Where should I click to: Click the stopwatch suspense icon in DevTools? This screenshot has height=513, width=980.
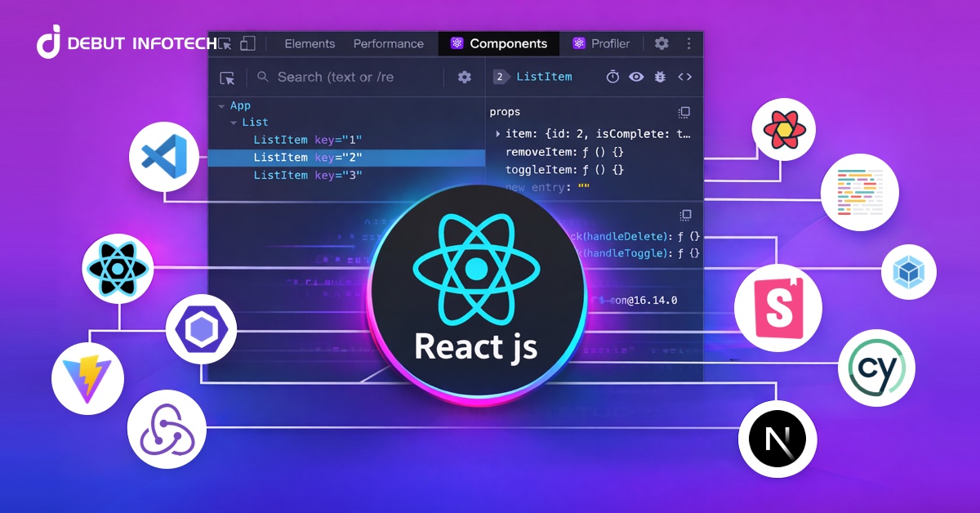click(x=612, y=76)
